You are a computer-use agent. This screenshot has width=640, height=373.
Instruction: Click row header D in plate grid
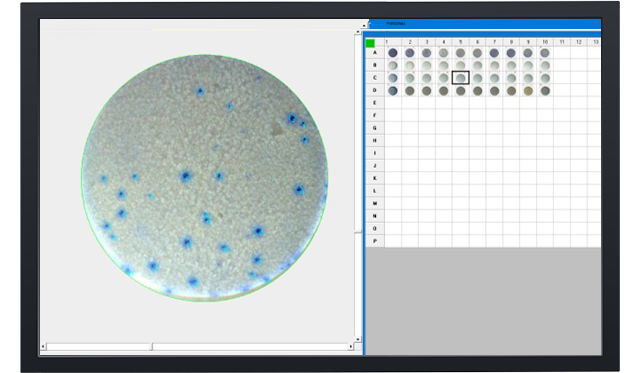tap(375, 90)
